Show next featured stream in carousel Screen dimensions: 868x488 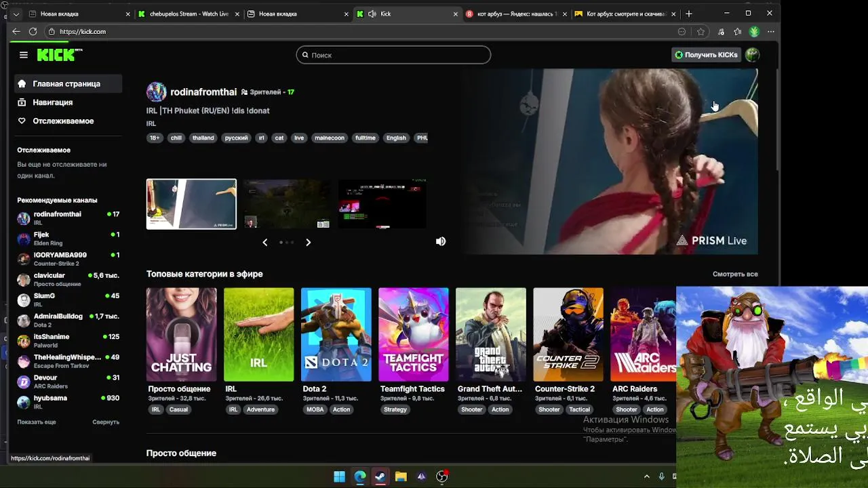pos(308,242)
